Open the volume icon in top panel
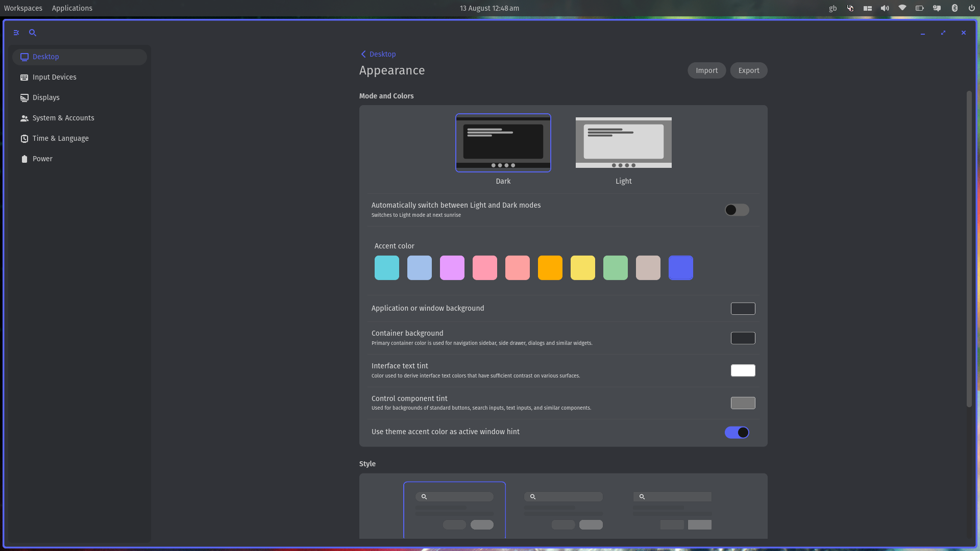 point(885,8)
